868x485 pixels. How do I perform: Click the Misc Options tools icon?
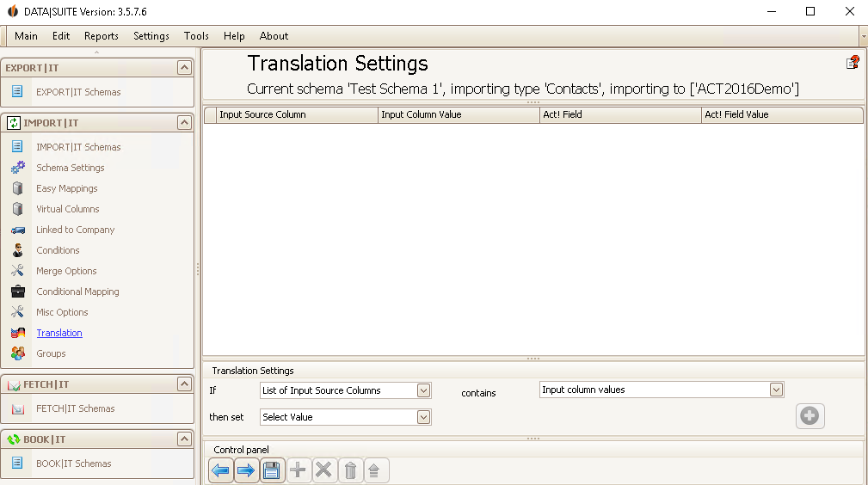pos(18,311)
